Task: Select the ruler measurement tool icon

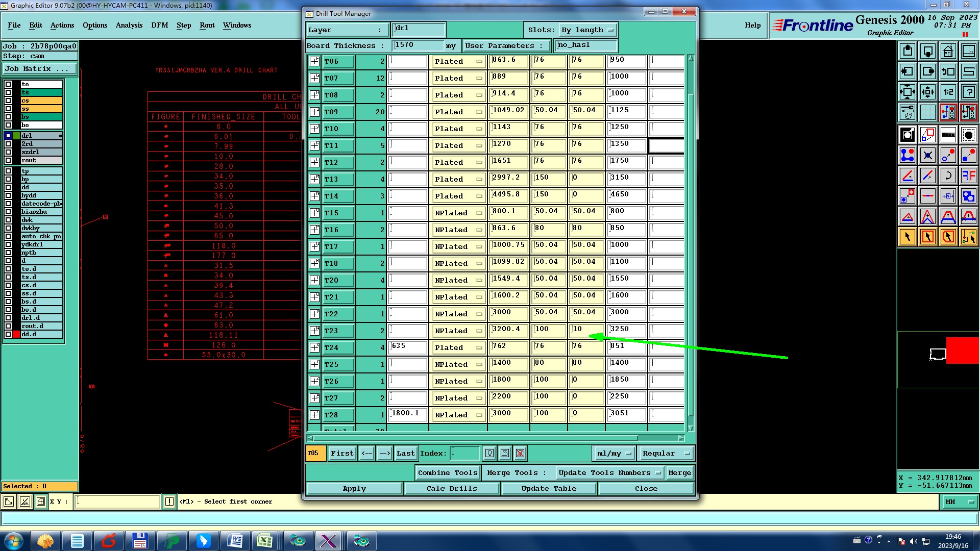Action: [x=948, y=135]
